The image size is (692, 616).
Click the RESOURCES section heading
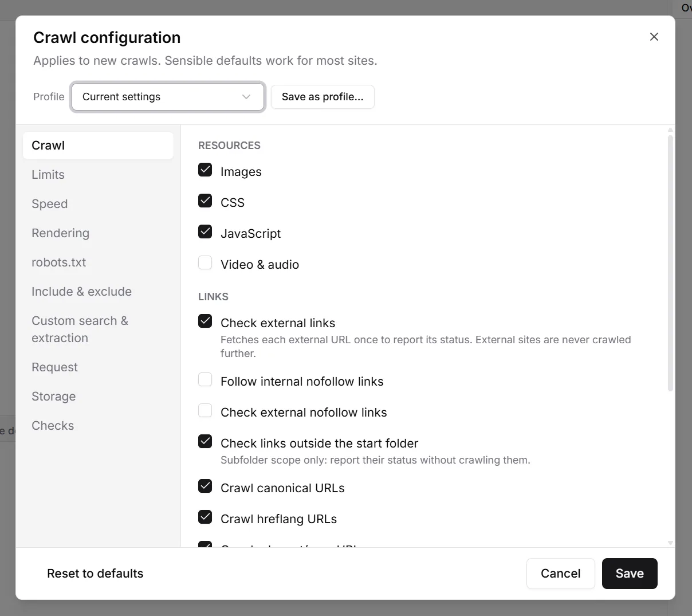(x=229, y=146)
